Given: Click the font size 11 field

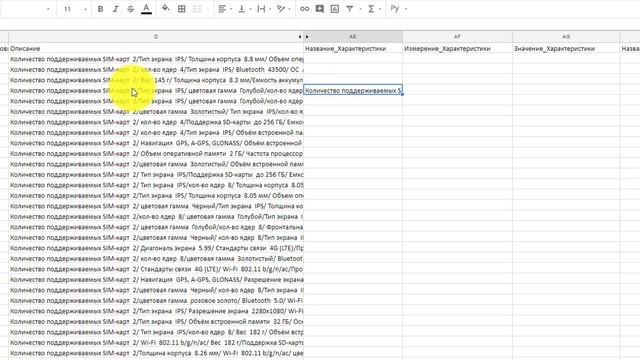Looking at the screenshot, I should point(68,9).
